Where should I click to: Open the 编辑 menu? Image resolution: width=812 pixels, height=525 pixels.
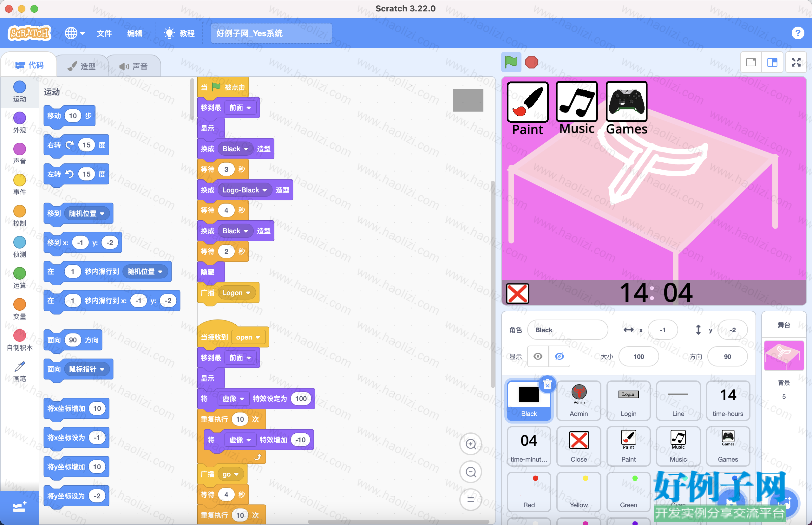[135, 33]
